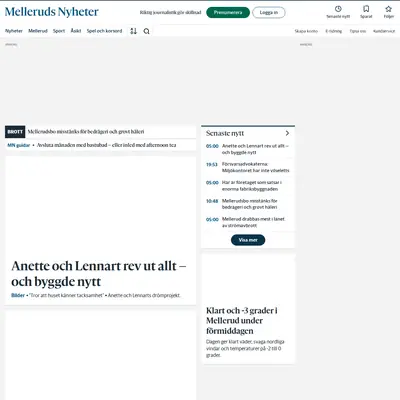The height and width of the screenshot is (400, 400).
Task: Open the Mellerud menu item
Action: click(x=38, y=31)
